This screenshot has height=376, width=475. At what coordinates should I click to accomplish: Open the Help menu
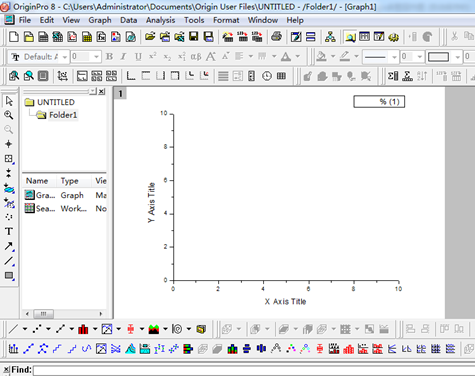click(x=295, y=20)
